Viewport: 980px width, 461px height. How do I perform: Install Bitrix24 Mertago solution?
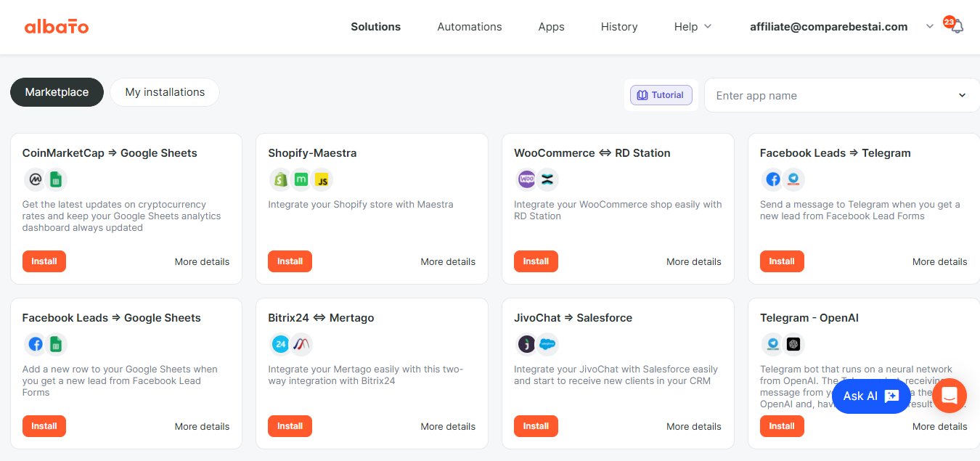[x=290, y=426]
